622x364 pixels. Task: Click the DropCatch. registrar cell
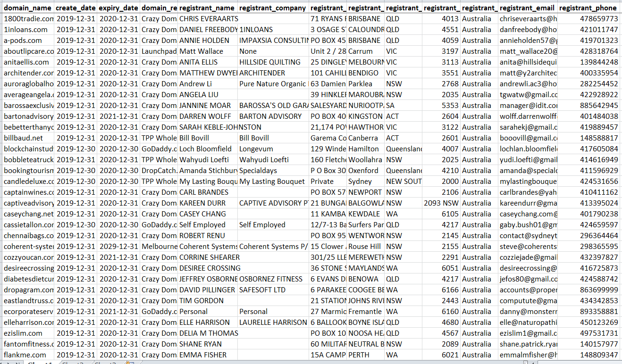[x=159, y=171]
